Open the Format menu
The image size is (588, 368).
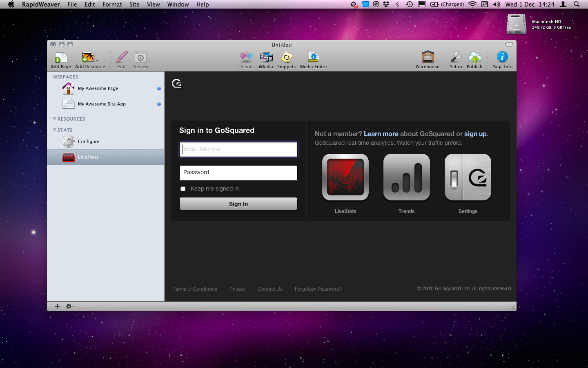click(112, 4)
